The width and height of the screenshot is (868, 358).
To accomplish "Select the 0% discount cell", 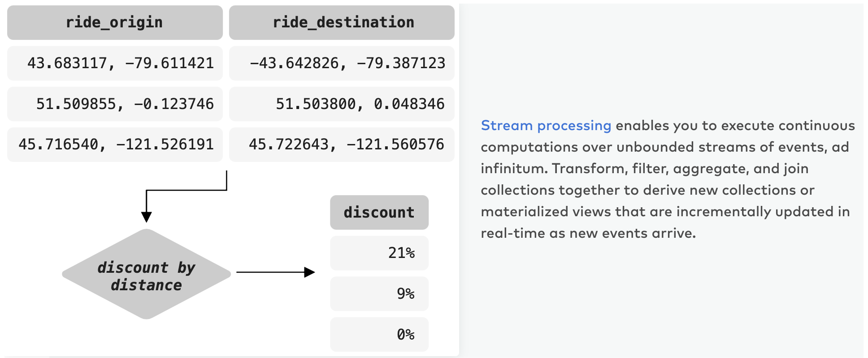I will (x=379, y=335).
